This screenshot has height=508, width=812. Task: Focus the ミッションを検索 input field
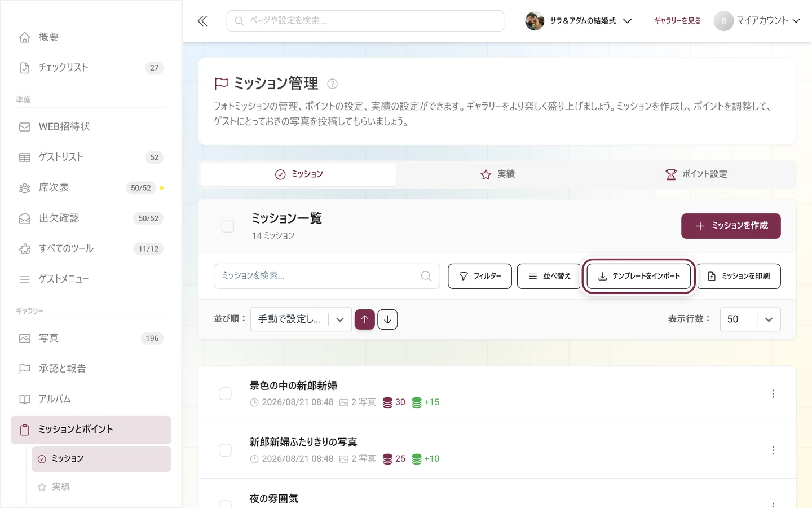pos(327,276)
